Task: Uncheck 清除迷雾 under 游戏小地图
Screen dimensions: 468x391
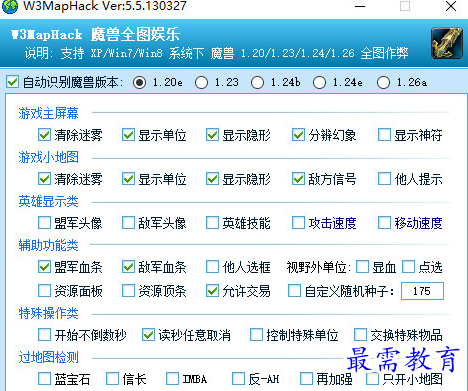Action: (44, 179)
